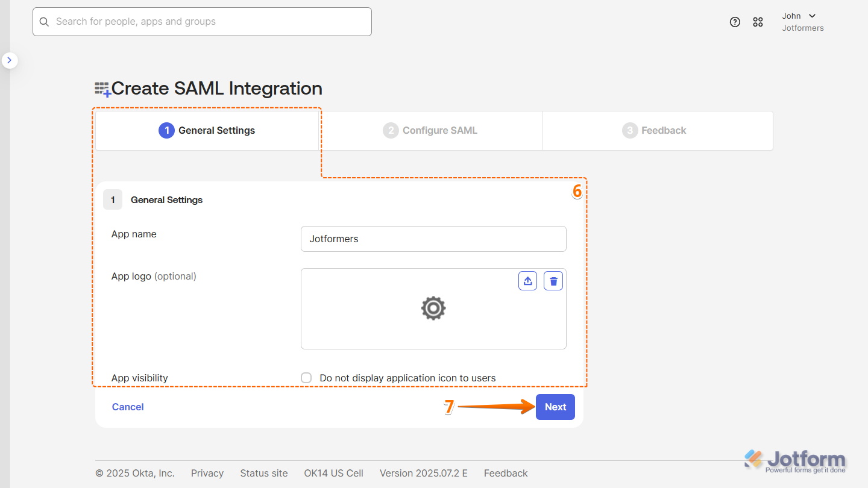
Task: Open the help question mark icon
Action: 735,22
